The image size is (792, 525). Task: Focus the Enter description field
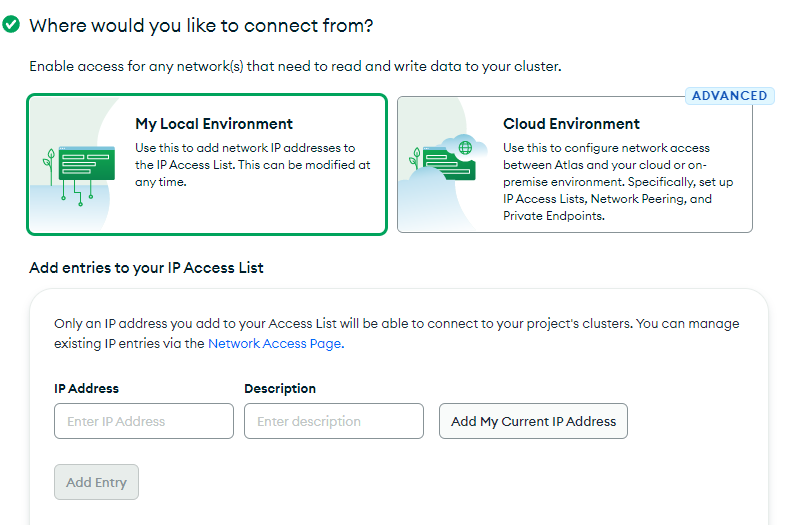pos(334,421)
